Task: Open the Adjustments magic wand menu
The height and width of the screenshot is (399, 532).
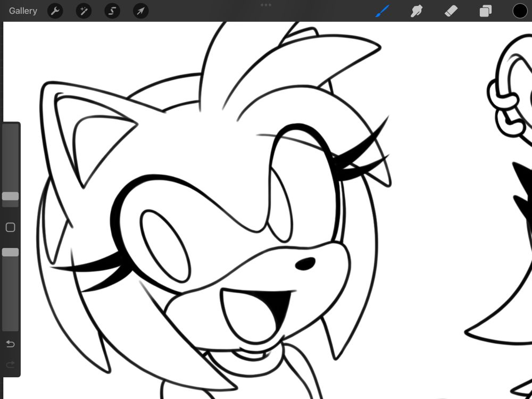Action: pos(84,11)
